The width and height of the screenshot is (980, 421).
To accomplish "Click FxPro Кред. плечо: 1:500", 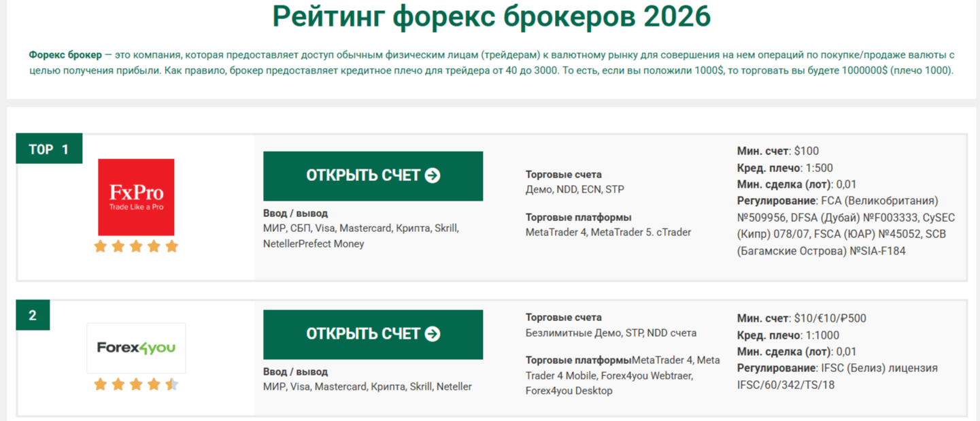I will [x=785, y=168].
